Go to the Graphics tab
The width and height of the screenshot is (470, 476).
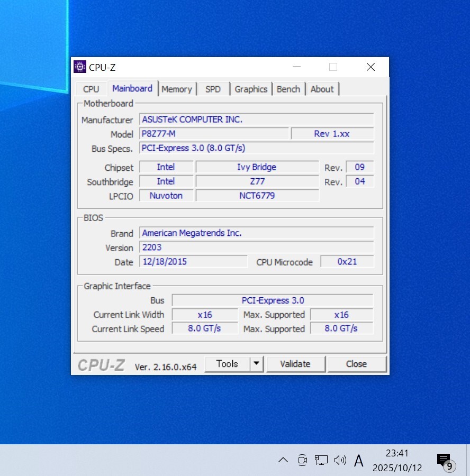click(251, 89)
